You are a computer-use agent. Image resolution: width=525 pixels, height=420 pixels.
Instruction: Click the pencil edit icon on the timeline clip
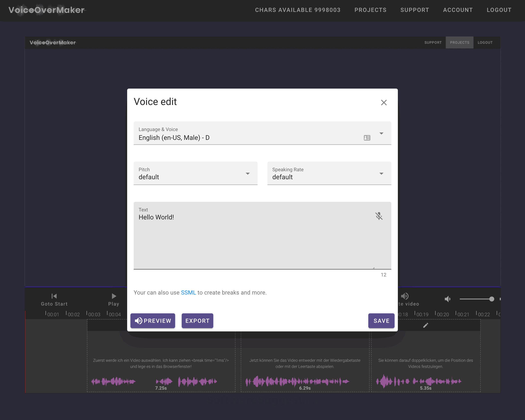click(x=426, y=325)
